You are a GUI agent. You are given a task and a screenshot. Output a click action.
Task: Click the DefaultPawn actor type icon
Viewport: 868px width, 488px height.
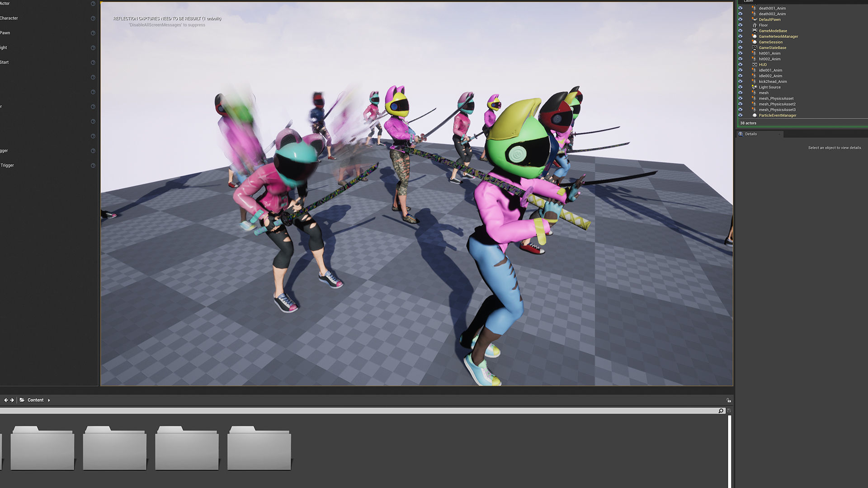point(754,19)
